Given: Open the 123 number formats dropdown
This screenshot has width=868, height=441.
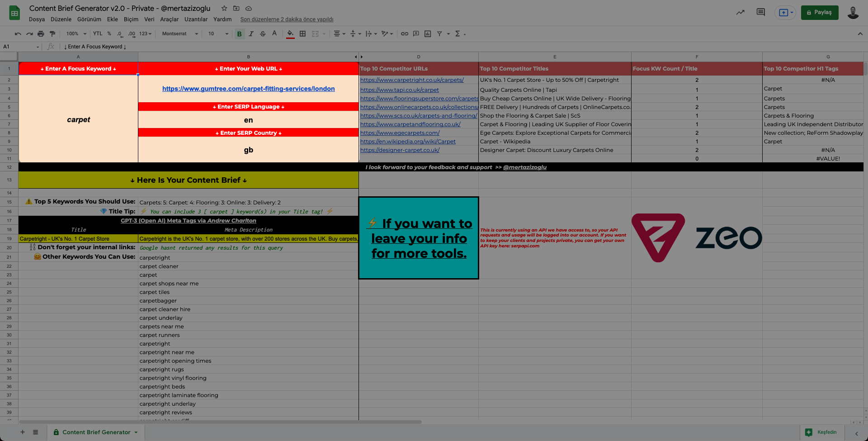Looking at the screenshot, I should tap(146, 34).
